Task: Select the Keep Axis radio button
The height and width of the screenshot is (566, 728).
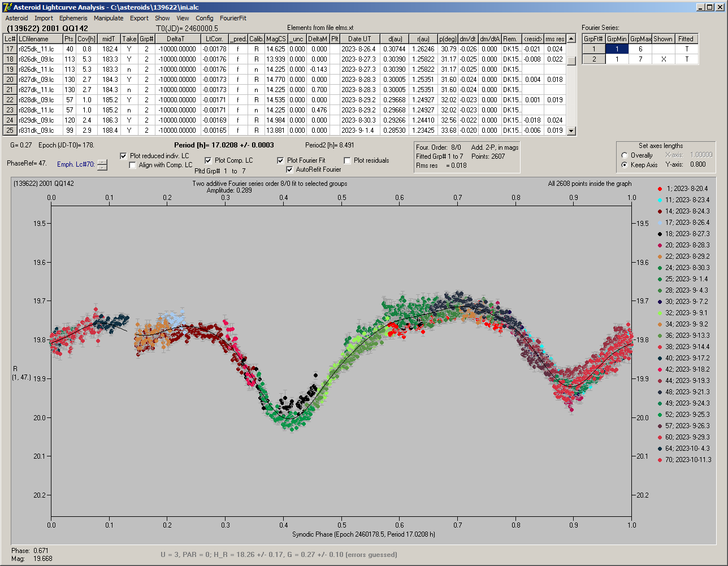Action: coord(625,165)
